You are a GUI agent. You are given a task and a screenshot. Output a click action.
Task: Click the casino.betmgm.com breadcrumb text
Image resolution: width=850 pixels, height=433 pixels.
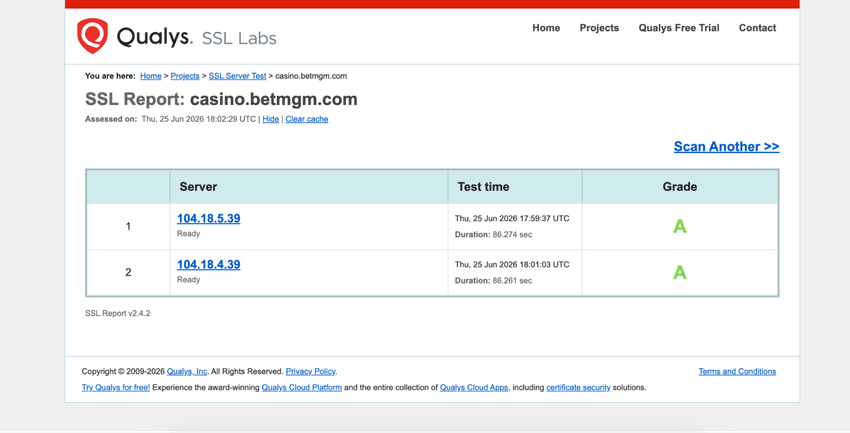pos(311,76)
